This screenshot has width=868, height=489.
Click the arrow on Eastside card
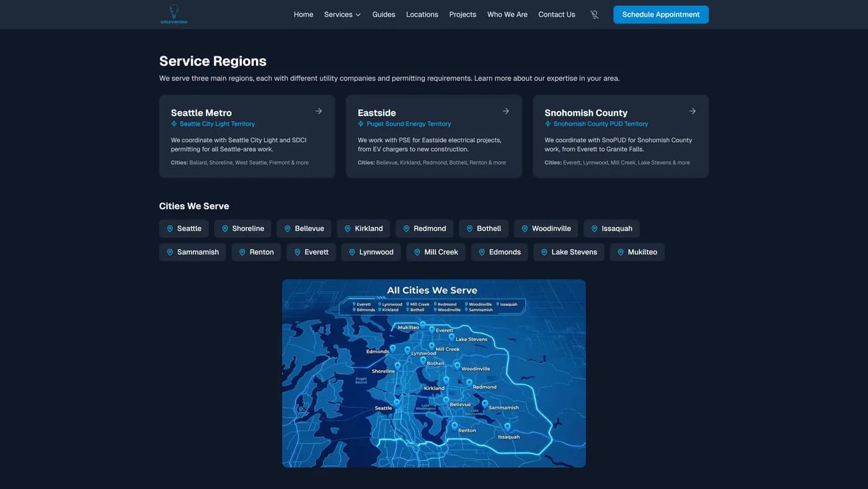tap(505, 111)
